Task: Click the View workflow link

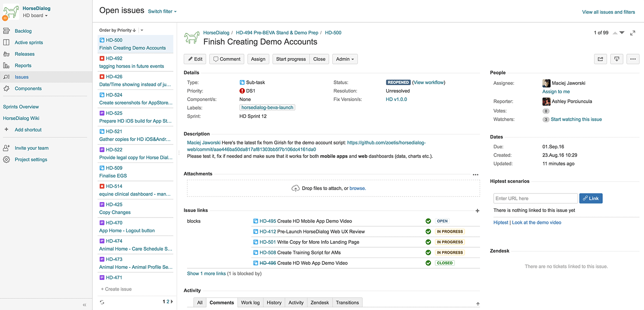Action: (429, 82)
